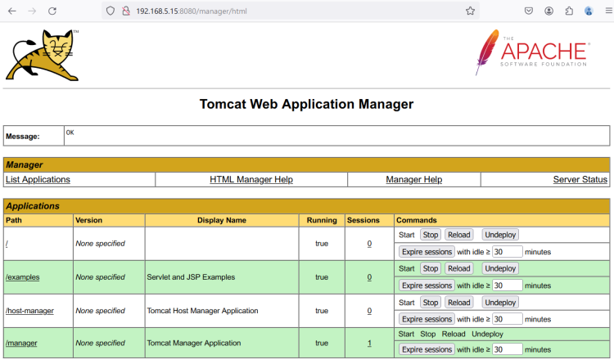This screenshot has width=614, height=364.
Task: Open the root / path link
Action: tap(7, 244)
